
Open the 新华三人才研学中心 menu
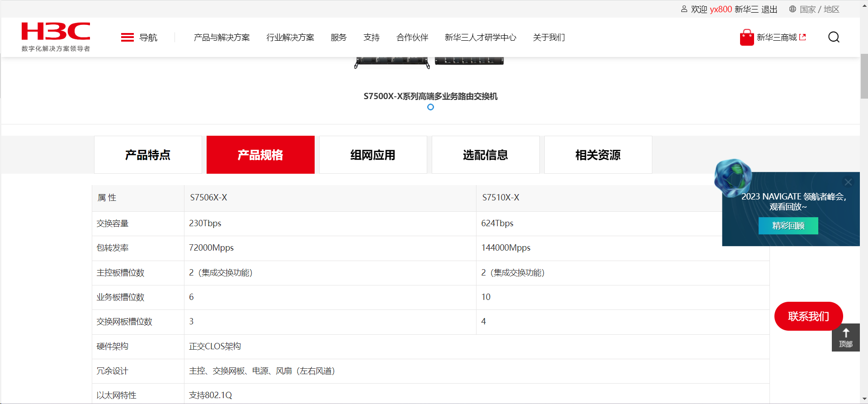pos(481,38)
